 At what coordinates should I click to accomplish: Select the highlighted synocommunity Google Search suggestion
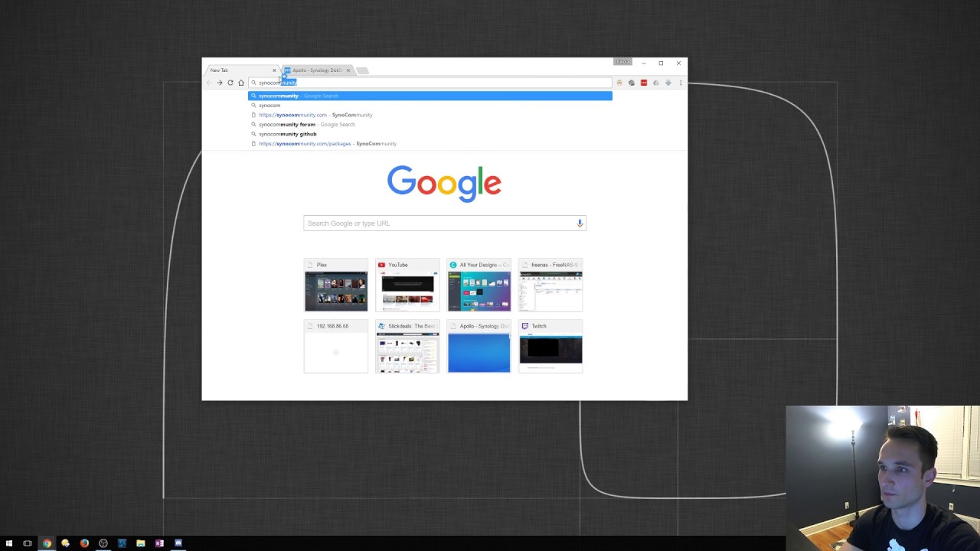tap(430, 96)
